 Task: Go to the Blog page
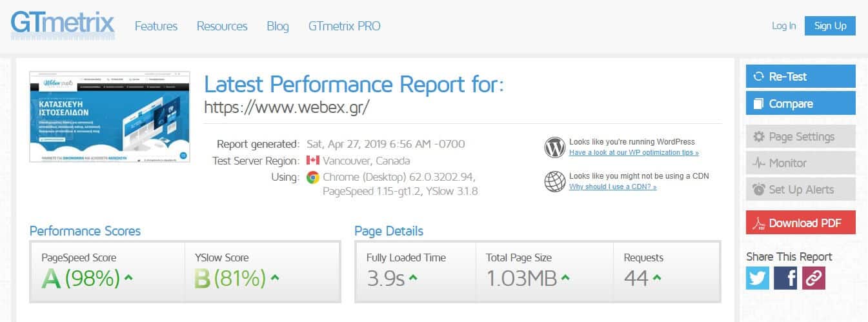pyautogui.click(x=278, y=26)
